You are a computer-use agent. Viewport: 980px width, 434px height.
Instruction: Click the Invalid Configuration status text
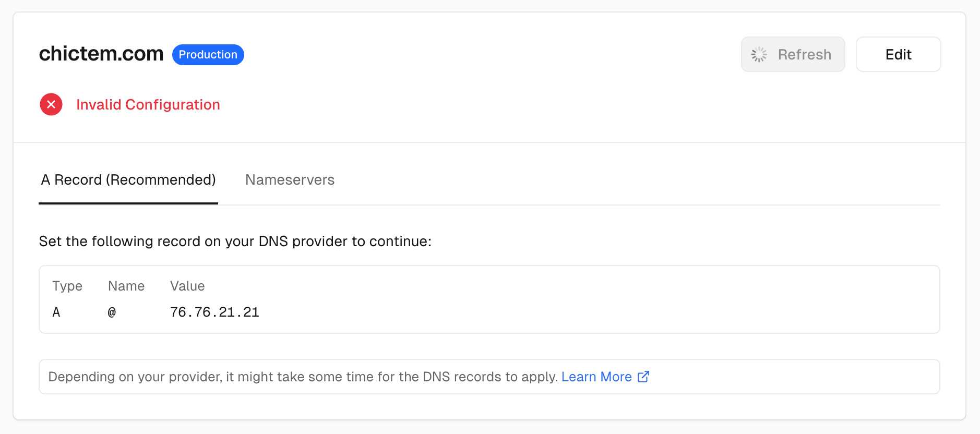(148, 105)
